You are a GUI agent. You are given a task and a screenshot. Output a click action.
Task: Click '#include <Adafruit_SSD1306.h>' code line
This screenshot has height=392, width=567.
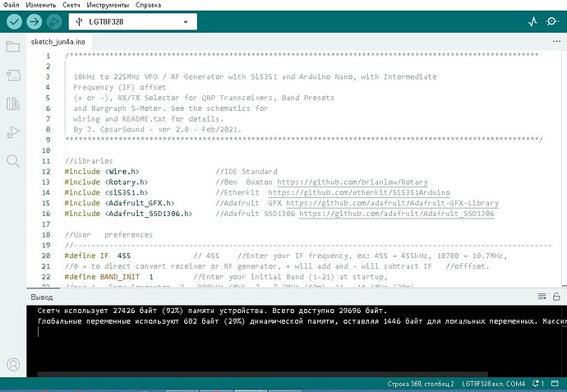tap(128, 214)
